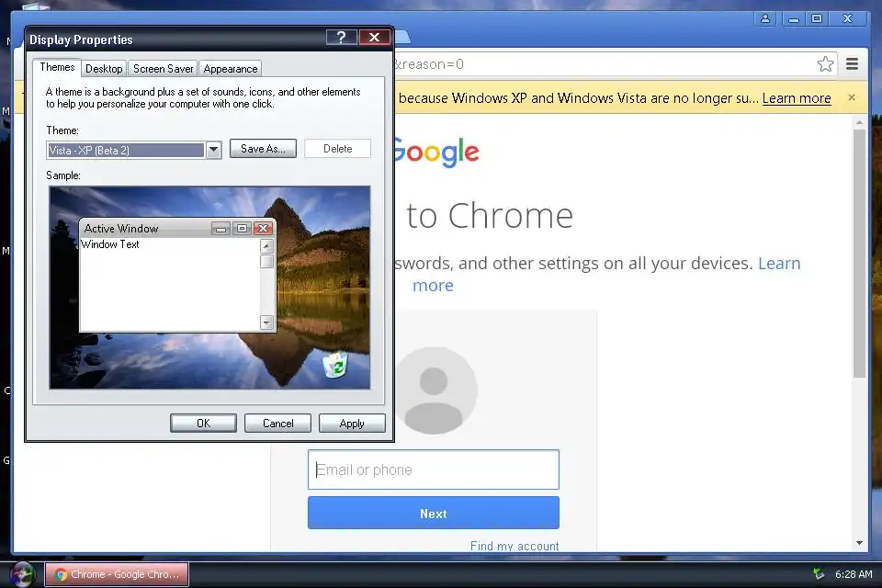
Task: Open the Chrome profile user icon
Action: (765, 18)
